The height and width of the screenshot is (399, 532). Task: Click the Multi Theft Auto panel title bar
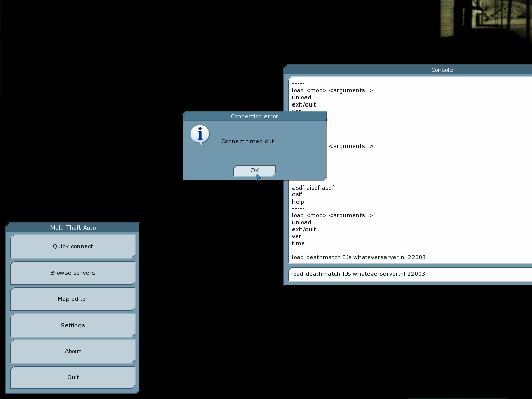click(73, 228)
